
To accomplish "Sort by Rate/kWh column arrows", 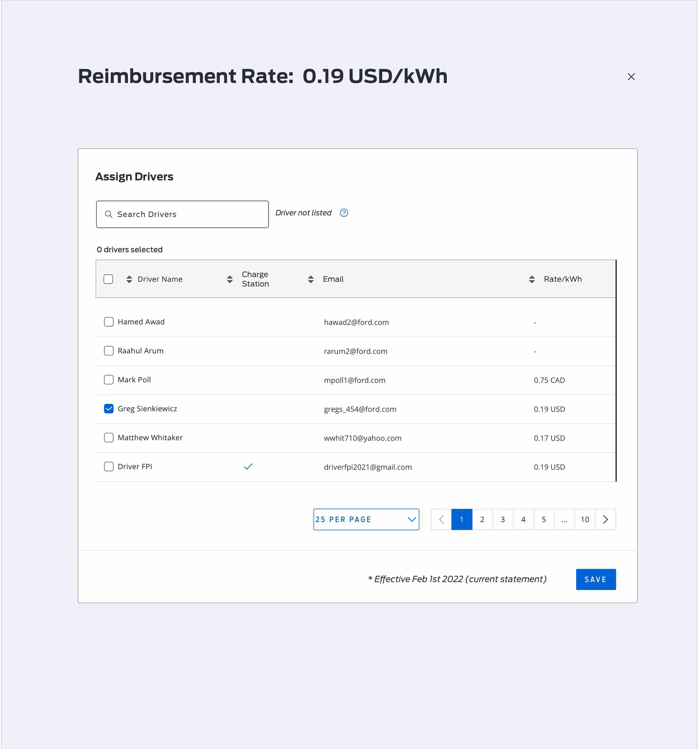I will click(x=532, y=279).
